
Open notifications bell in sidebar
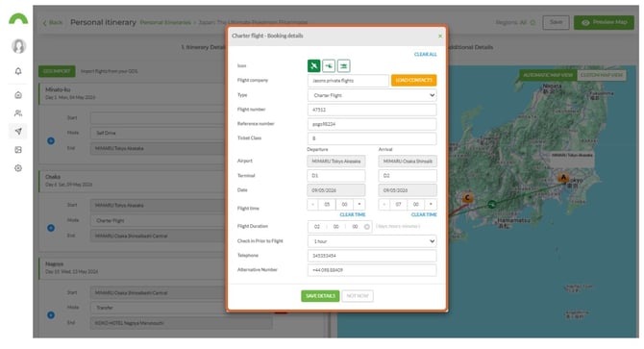pos(18,71)
